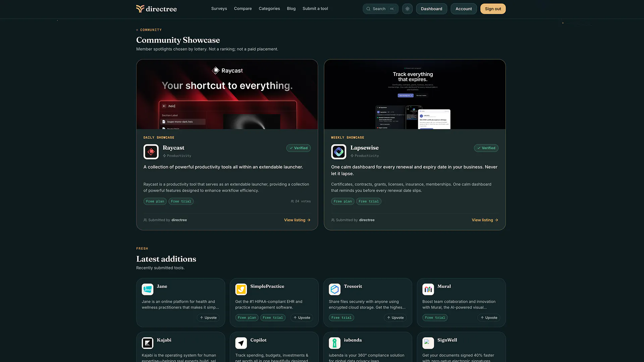Click the Verified badge on Lapsewise card
Image resolution: width=644 pixels, height=362 pixels.
486,148
